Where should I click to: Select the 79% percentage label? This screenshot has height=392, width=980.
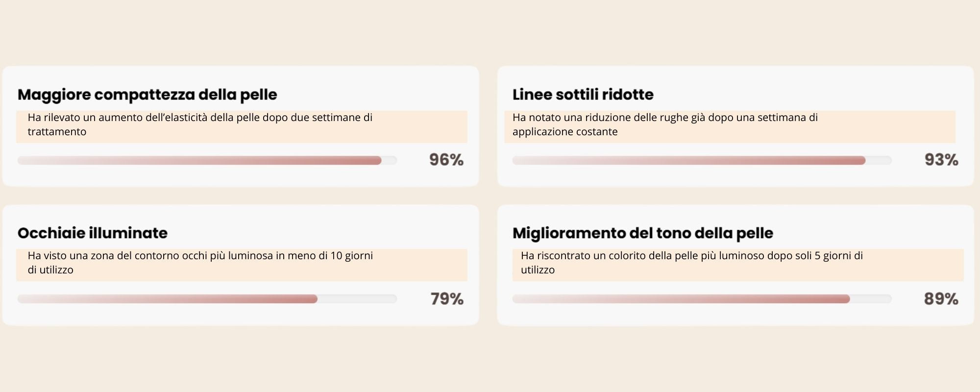coord(446,298)
